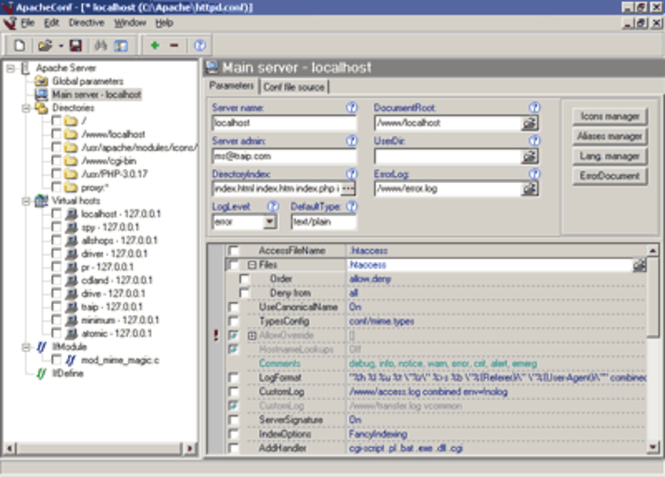This screenshot has width=665, height=478.
Task: Open the dropdown arrow beside the Open icon
Action: 61,46
